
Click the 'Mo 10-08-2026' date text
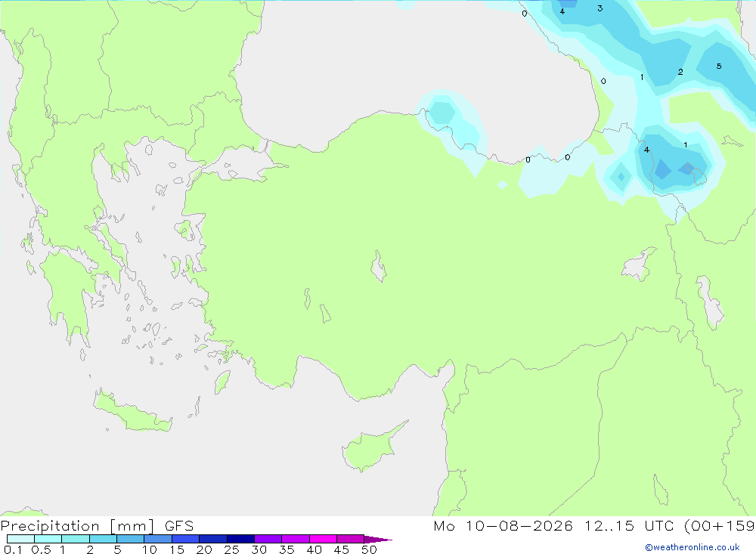503,525
